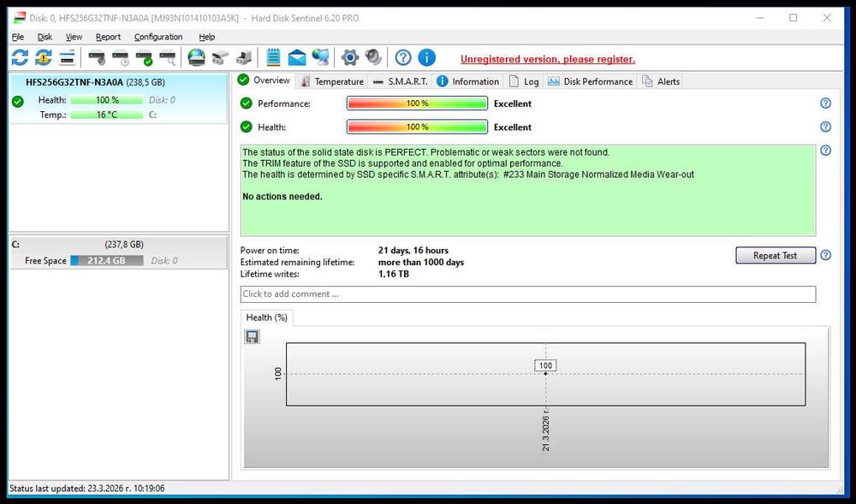Click the 'more than 1000 days' lifetime value
The width and height of the screenshot is (856, 504).
(x=421, y=263)
